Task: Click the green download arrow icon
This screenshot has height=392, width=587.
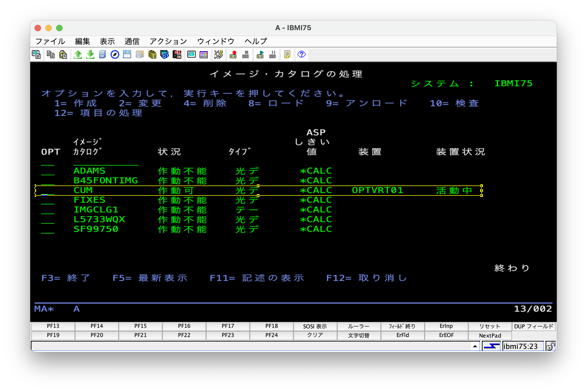Action: click(90, 54)
